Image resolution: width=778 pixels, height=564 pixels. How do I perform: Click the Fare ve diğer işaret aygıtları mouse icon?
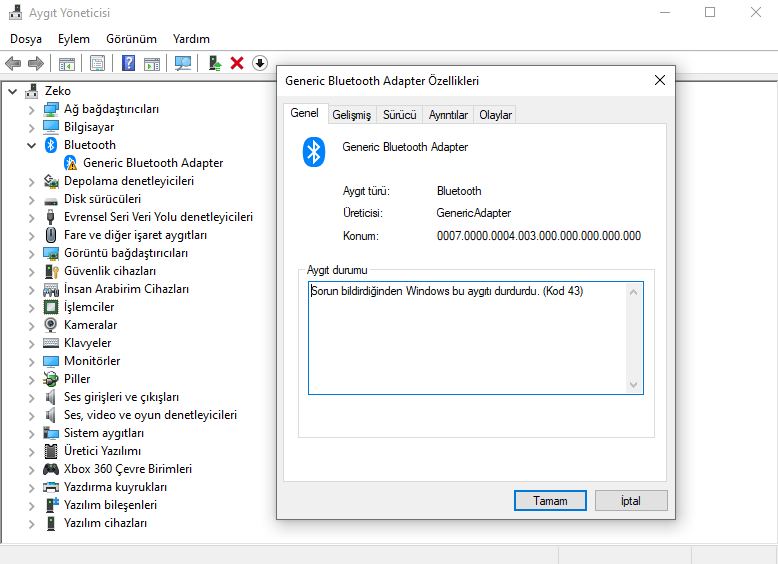[x=51, y=235]
